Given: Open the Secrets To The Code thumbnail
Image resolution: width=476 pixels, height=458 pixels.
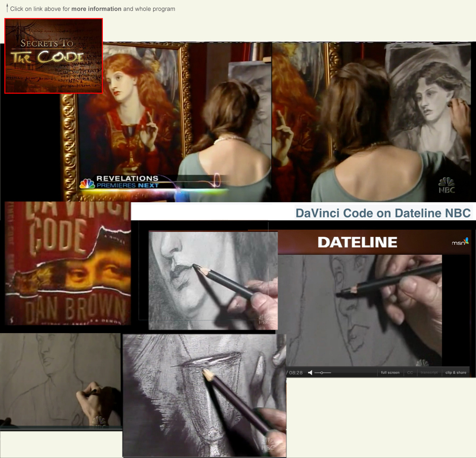Looking at the screenshot, I should pyautogui.click(x=53, y=56).
